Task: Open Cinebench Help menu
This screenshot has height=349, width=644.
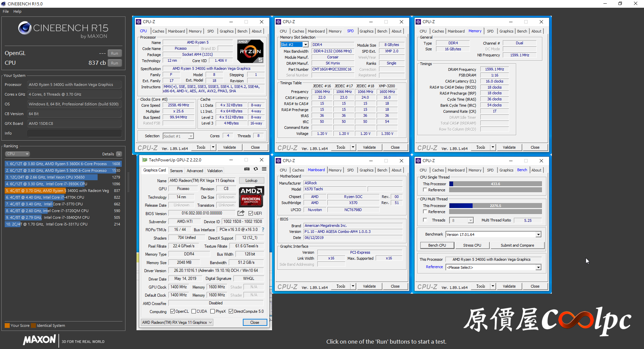Action: coord(17,11)
